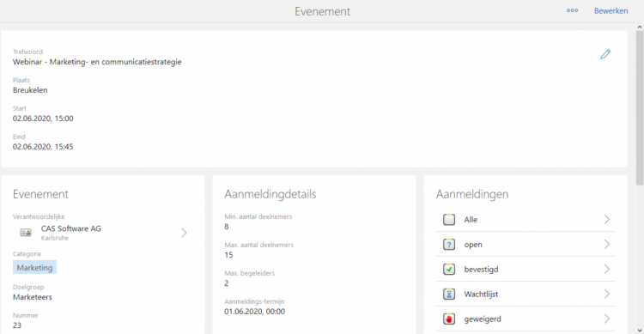Open the three-dots more options menu
Viewport: 644px width, 334px height.
point(572,10)
